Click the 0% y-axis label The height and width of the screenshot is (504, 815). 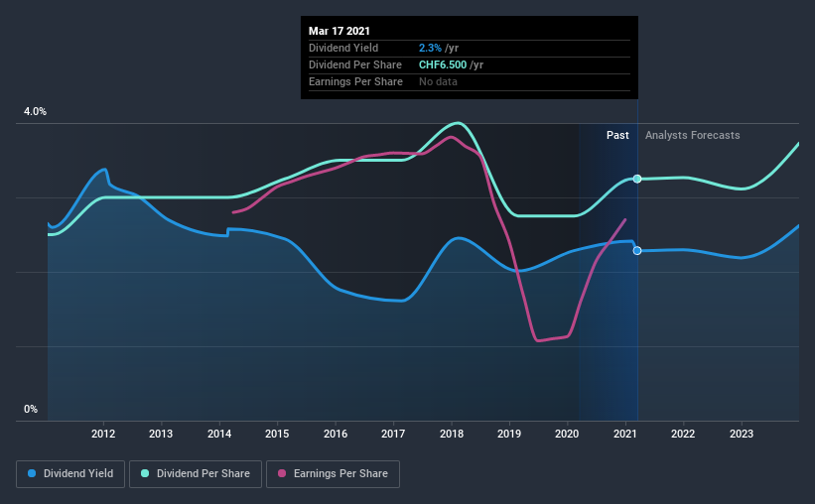[x=31, y=410]
